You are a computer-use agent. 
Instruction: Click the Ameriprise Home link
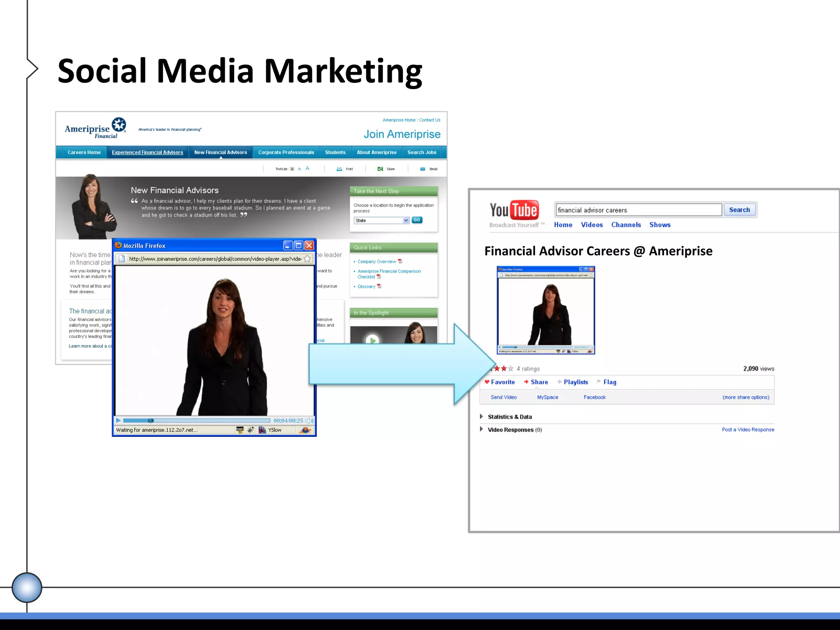tap(399, 120)
